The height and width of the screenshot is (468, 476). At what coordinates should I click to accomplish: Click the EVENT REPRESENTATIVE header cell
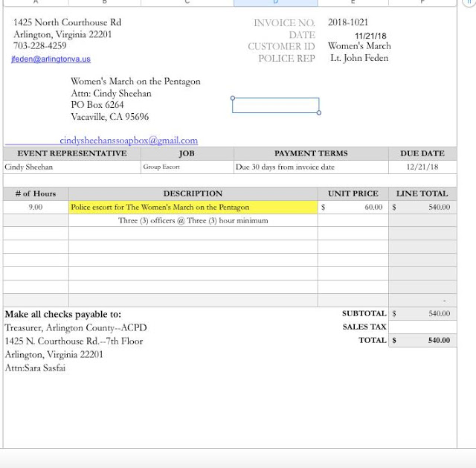tap(72, 153)
